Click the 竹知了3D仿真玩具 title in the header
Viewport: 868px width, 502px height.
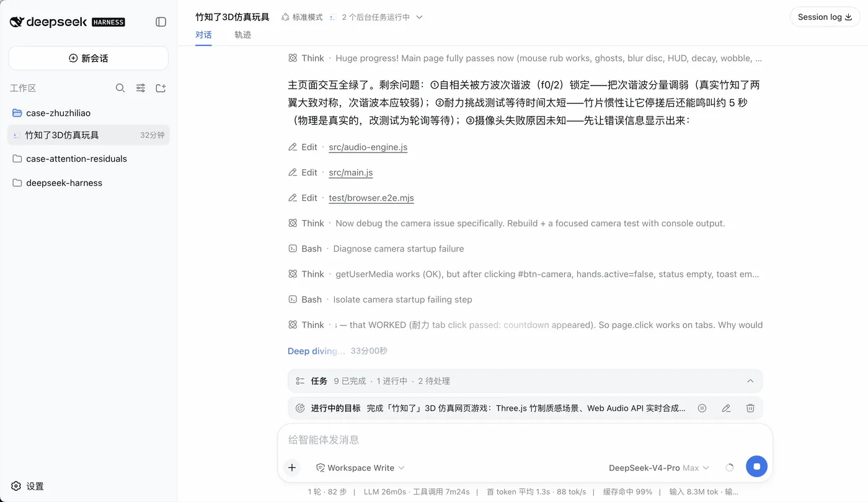coord(232,17)
